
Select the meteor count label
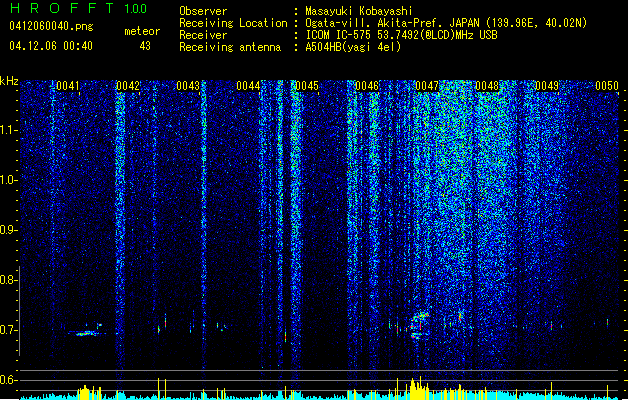[142, 31]
